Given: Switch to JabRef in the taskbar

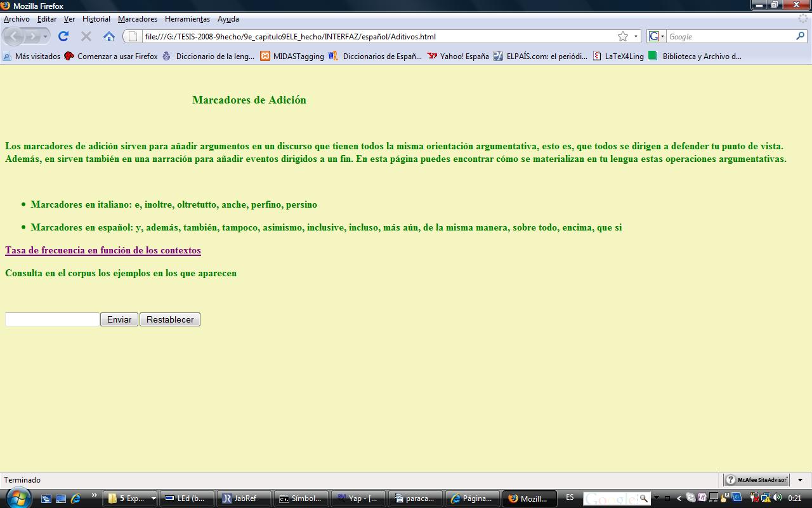Looking at the screenshot, I should [244, 498].
